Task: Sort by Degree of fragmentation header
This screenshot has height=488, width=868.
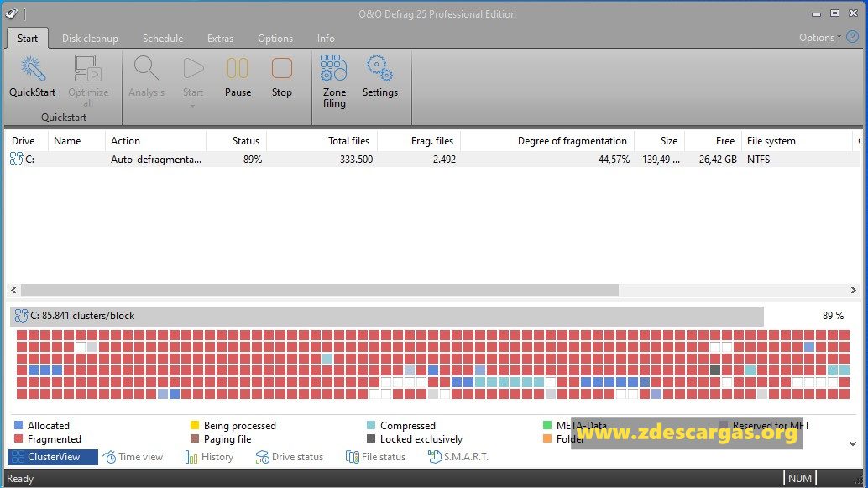Action: [x=547, y=141]
